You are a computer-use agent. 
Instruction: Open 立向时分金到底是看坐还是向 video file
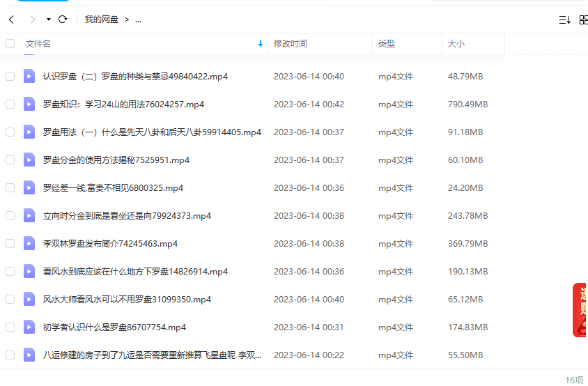tap(127, 215)
